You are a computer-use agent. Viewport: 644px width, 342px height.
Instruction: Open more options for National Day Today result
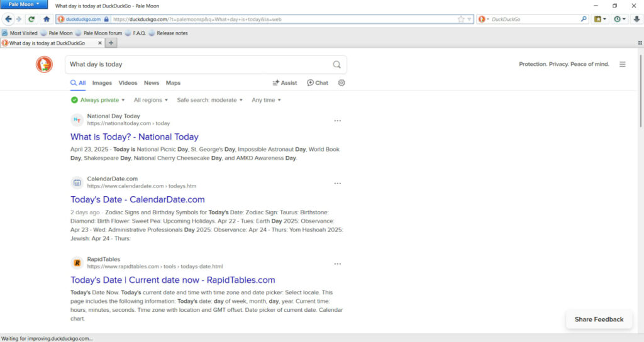coord(337,121)
